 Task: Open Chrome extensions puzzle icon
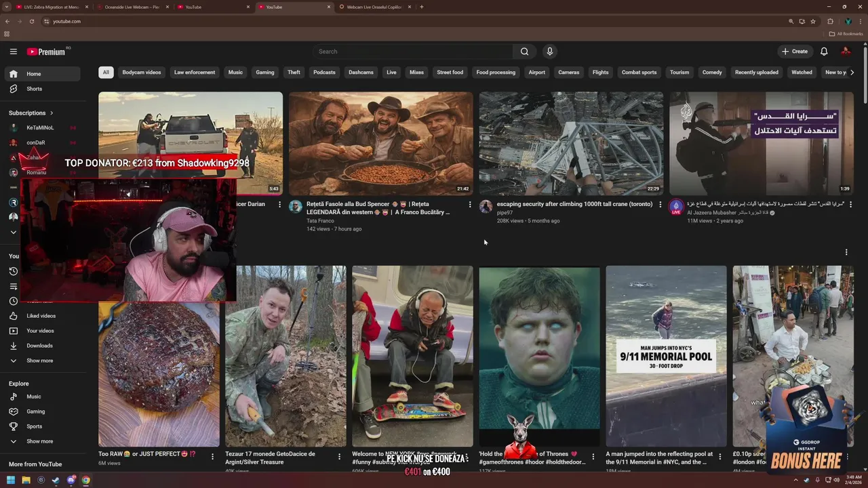point(830,21)
